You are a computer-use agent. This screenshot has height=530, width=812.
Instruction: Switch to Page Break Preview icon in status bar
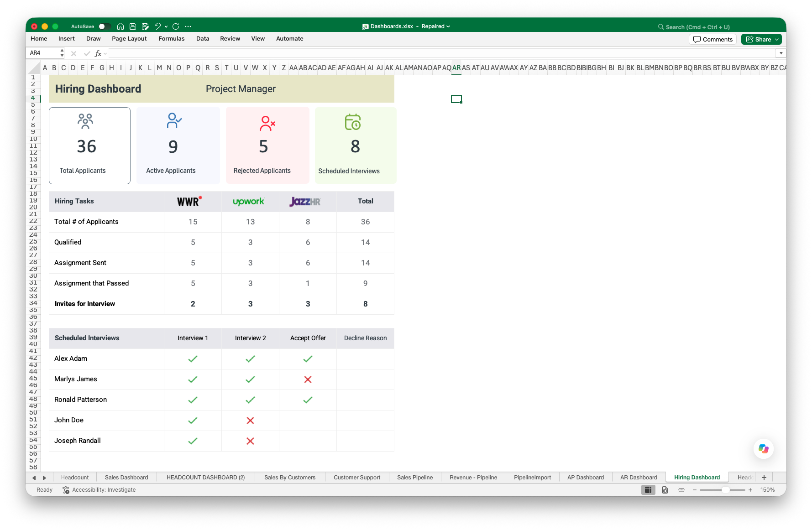[681, 490]
